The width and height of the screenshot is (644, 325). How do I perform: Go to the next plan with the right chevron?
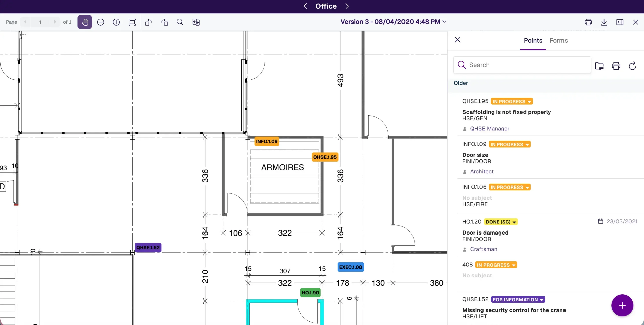(347, 6)
